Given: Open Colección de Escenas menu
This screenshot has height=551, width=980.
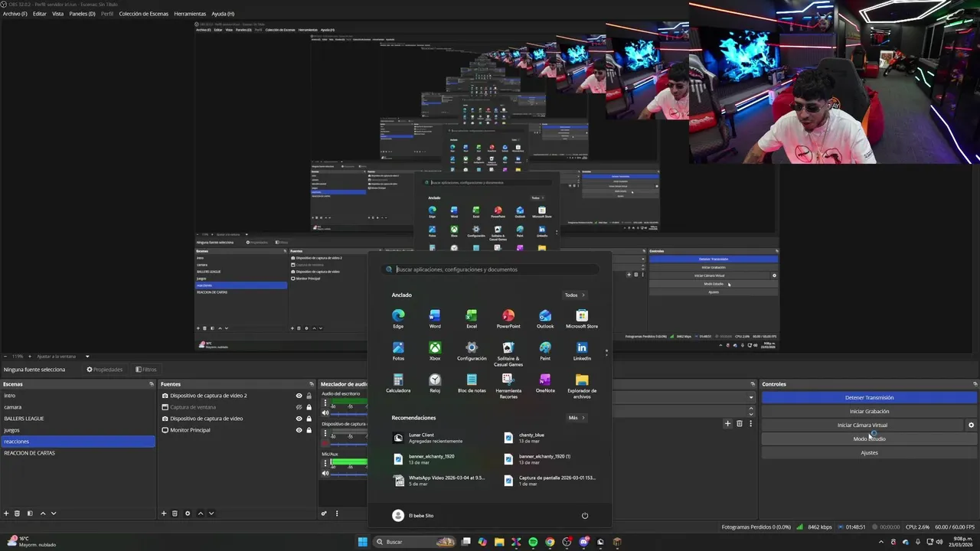Looking at the screenshot, I should 144,14.
